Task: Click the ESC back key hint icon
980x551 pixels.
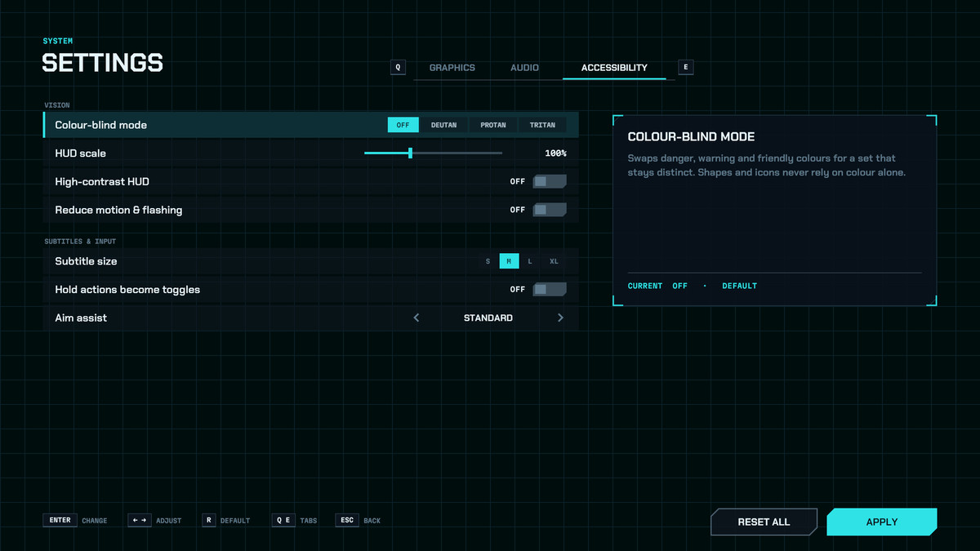Action: 347,520
